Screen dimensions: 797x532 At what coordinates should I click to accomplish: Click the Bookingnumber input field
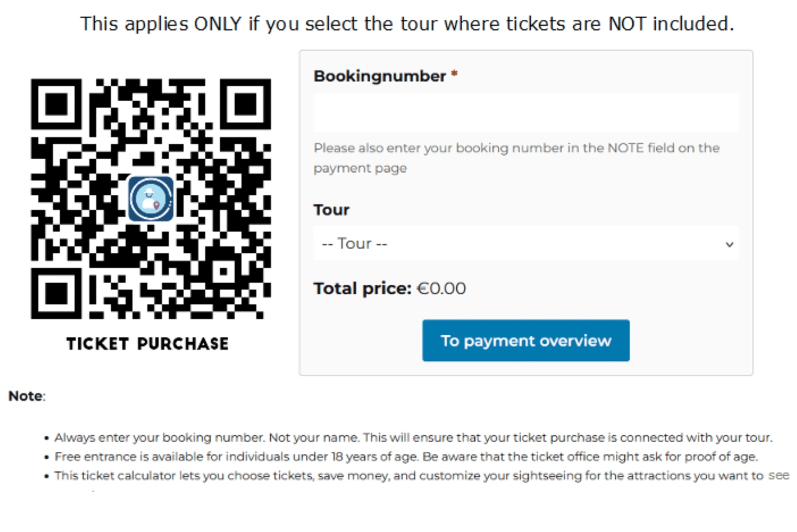[x=525, y=113]
